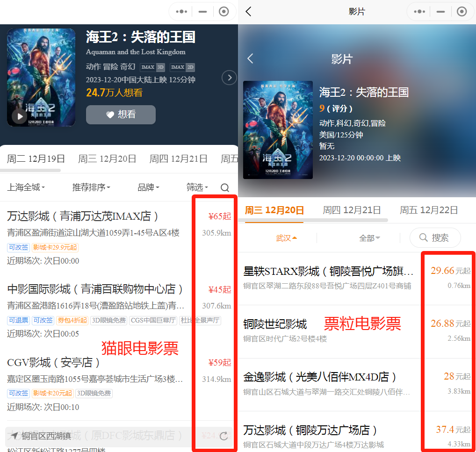Click the ¥65起 price
The width and height of the screenshot is (476, 452).
219,216
